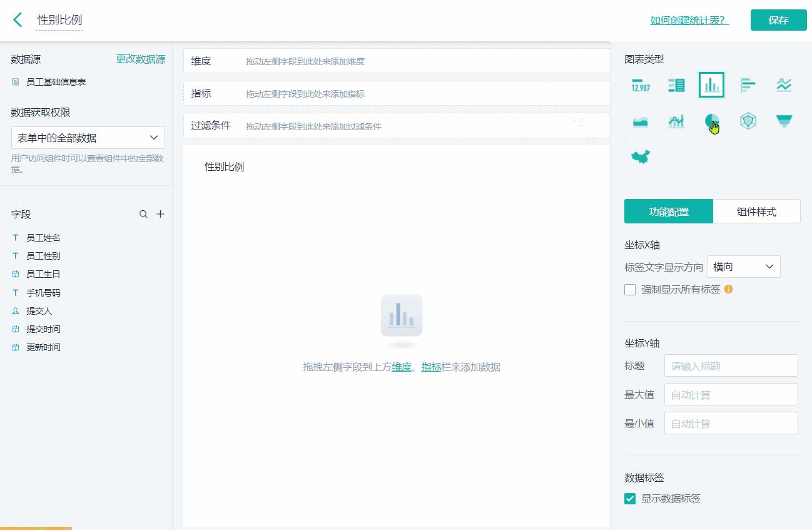812x530 pixels.
Task: Open the 表单中的全部数据 dropdown
Action: coord(87,137)
